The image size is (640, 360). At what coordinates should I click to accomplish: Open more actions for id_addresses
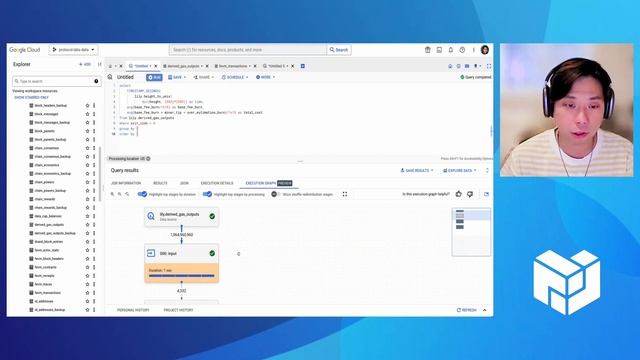pos(94,301)
